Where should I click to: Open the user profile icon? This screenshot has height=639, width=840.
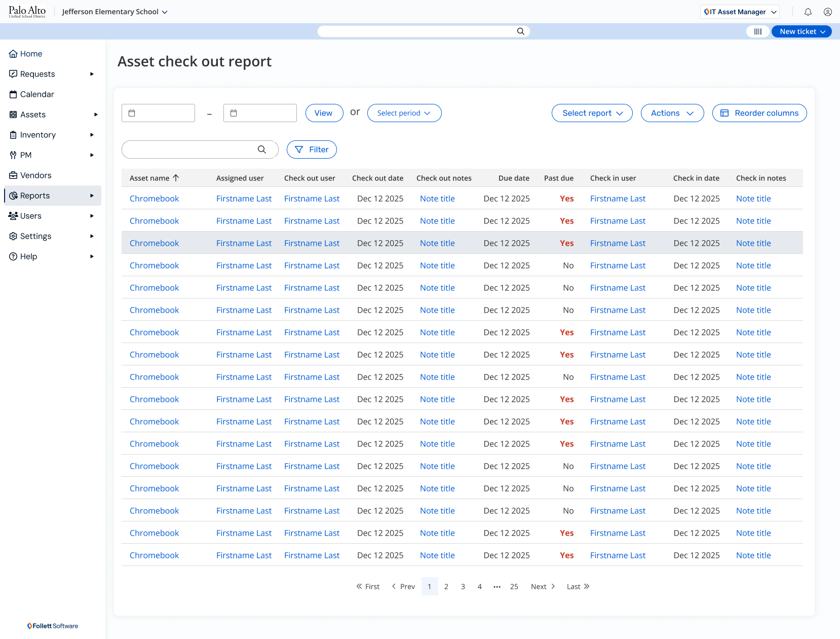pos(827,12)
